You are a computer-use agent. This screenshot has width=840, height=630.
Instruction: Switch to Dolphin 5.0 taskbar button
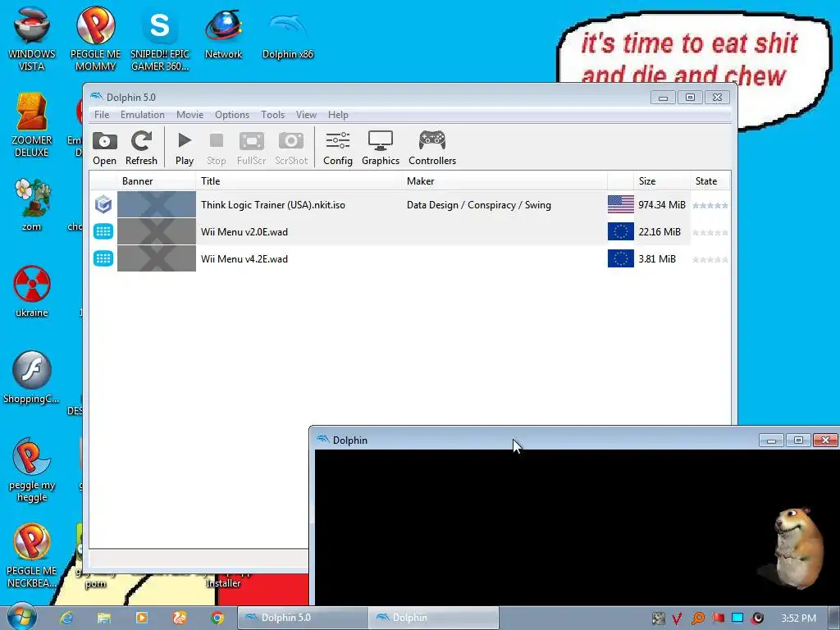click(303, 618)
